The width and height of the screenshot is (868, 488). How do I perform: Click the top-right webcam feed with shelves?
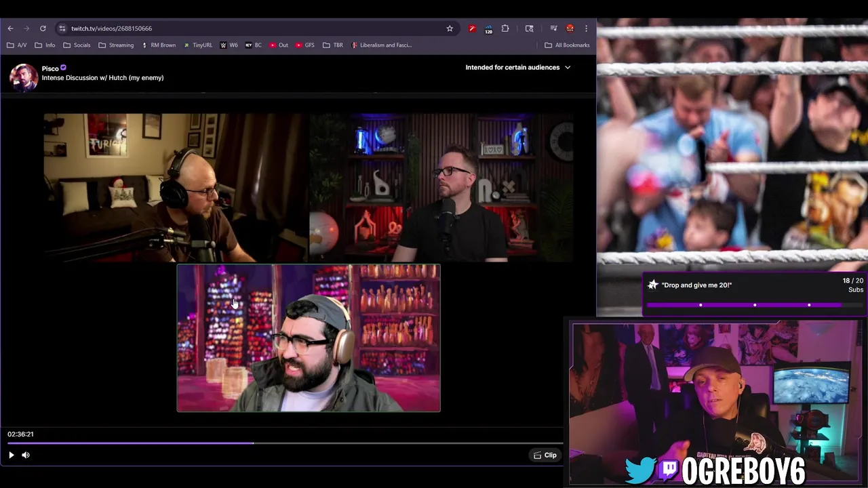coord(441,188)
